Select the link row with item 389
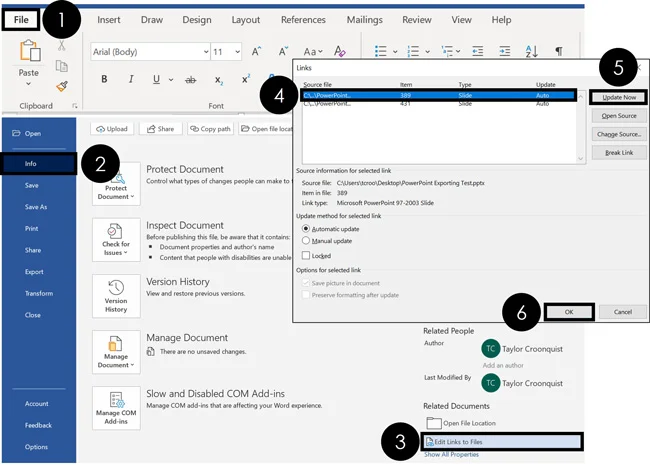This screenshot has width=650, height=465. coord(439,95)
